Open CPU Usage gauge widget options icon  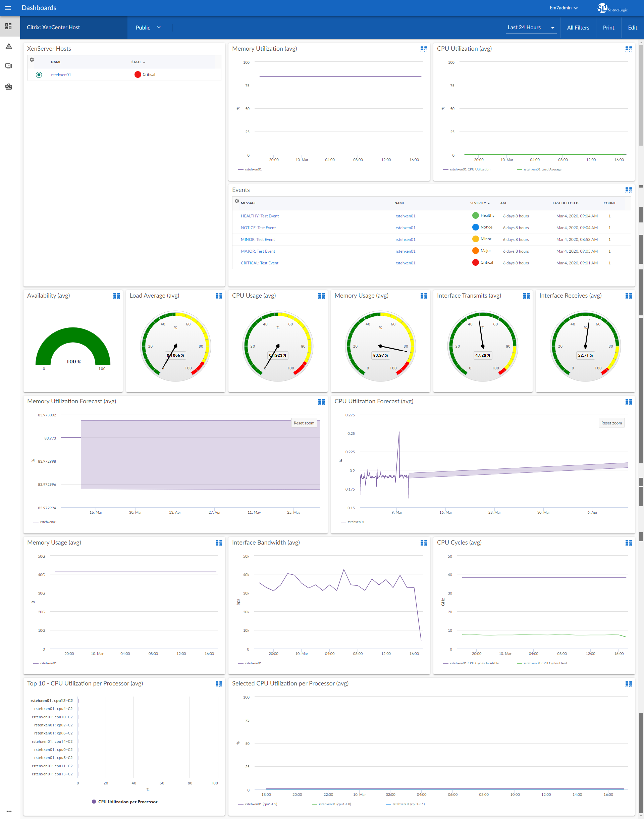(321, 296)
